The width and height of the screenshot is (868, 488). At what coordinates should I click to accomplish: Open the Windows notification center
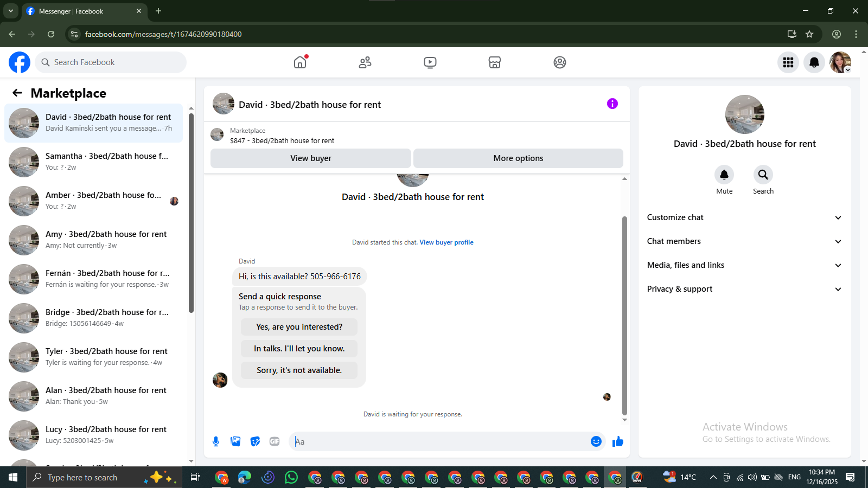850,477
